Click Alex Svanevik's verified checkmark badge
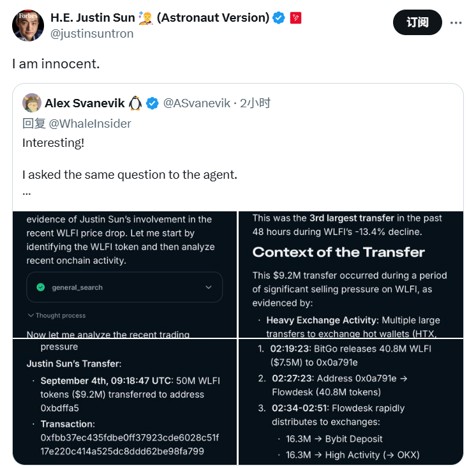The image size is (476, 468). (153, 103)
